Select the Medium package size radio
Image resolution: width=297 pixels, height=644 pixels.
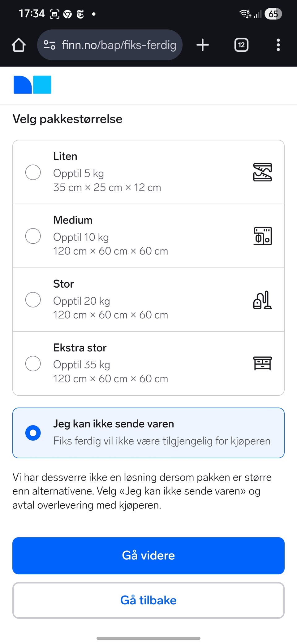coord(33,236)
